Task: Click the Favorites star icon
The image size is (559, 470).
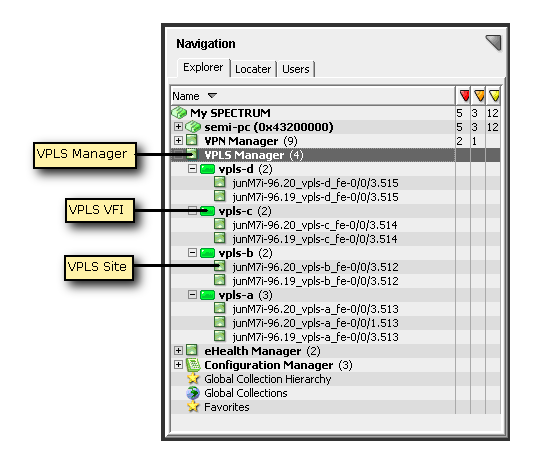Action: [193, 406]
